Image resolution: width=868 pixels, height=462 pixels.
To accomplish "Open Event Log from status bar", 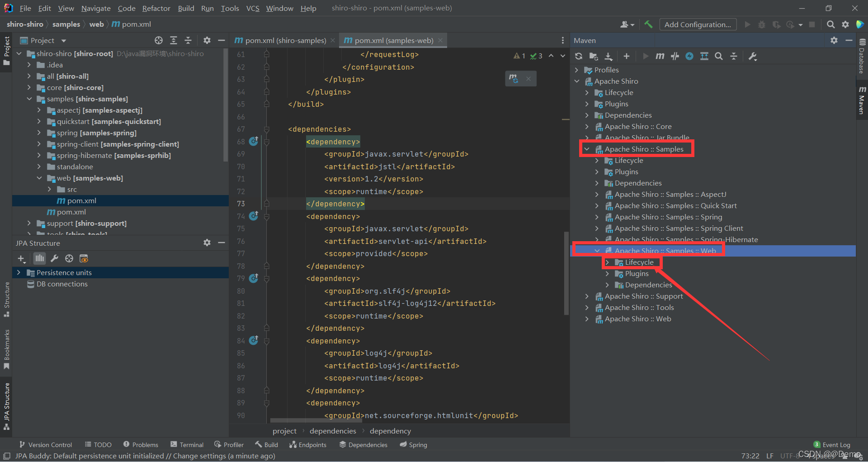I will pyautogui.click(x=832, y=445).
